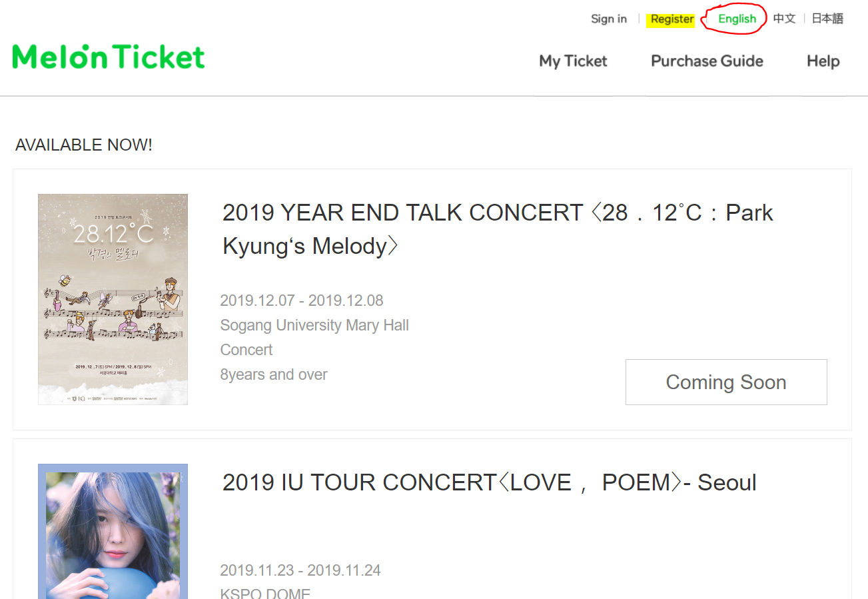Click the Park Kyung concert date range
The width and height of the screenshot is (868, 599).
click(302, 300)
